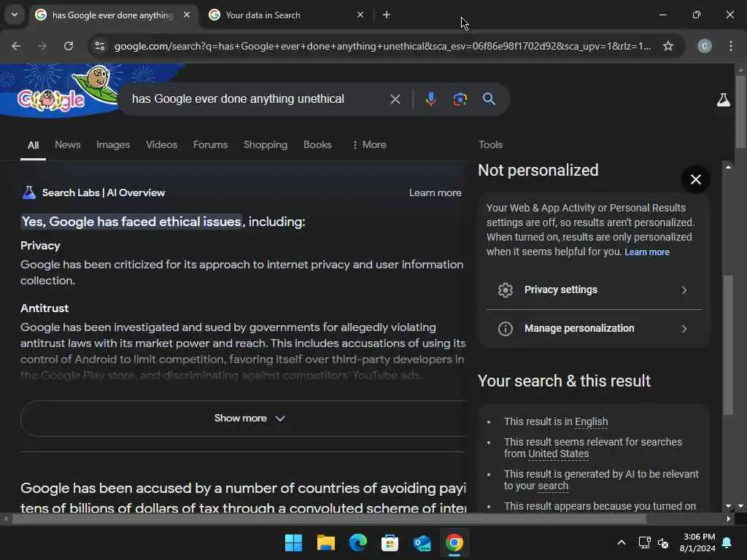Switch to Shopping results

(266, 145)
